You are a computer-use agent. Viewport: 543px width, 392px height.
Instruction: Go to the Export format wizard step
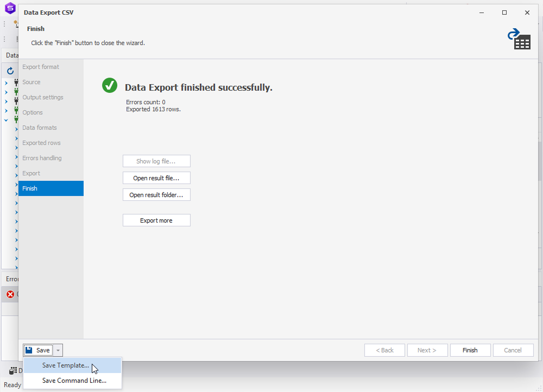pyautogui.click(x=41, y=67)
